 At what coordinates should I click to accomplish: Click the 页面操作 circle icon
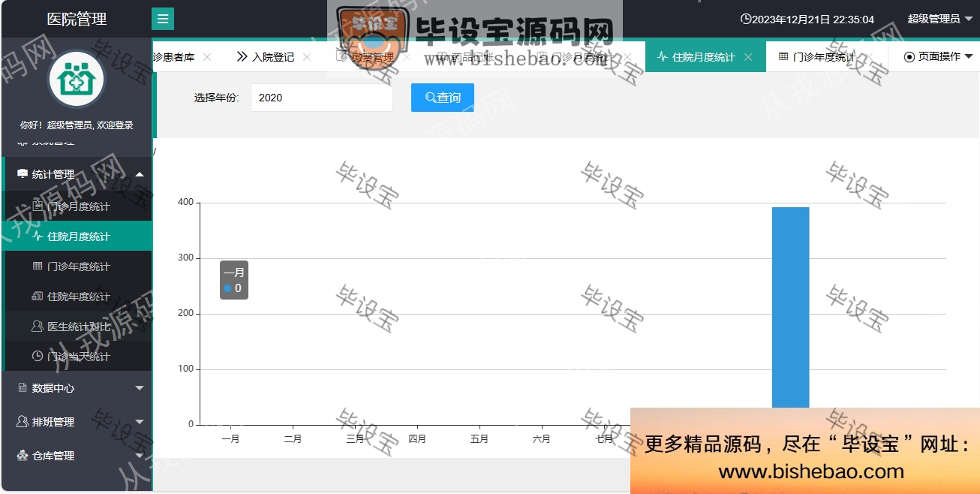click(x=909, y=56)
